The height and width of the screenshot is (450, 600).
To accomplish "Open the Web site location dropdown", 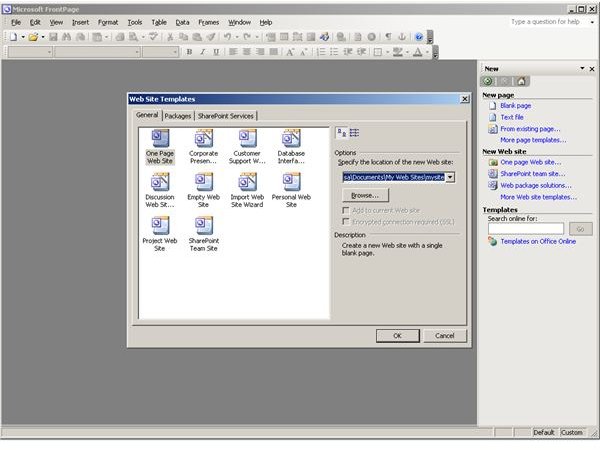I will pyautogui.click(x=450, y=177).
